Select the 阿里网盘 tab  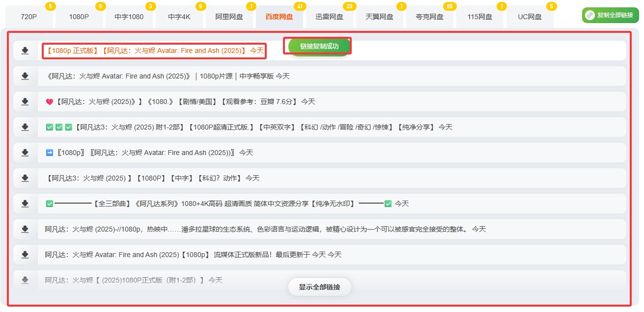click(x=229, y=17)
